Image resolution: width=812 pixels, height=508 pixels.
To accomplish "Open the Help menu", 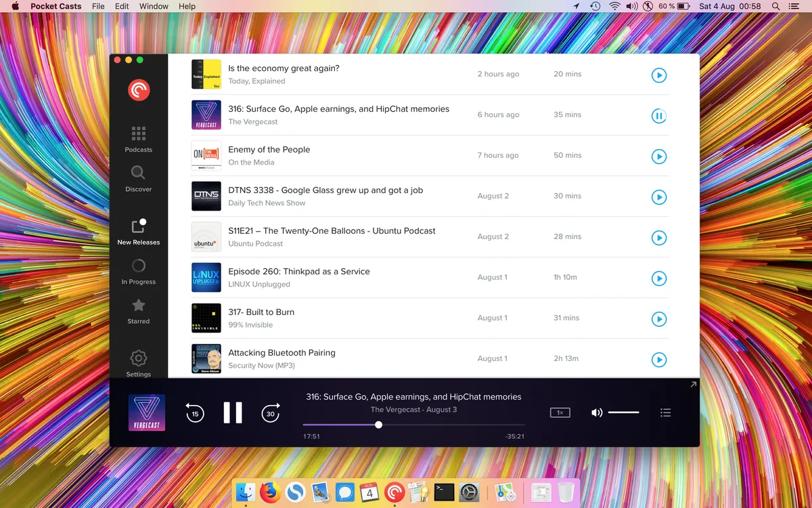I will 187,6.
